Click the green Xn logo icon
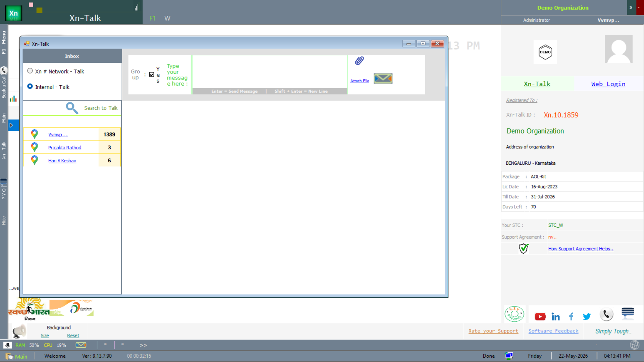Screen dimensions: 644x362 click(13, 13)
